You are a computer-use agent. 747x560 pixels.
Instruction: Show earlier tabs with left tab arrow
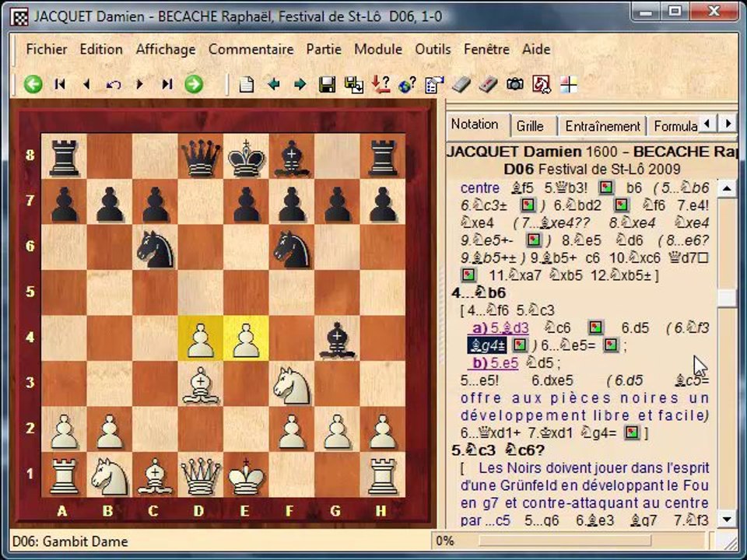(x=708, y=124)
